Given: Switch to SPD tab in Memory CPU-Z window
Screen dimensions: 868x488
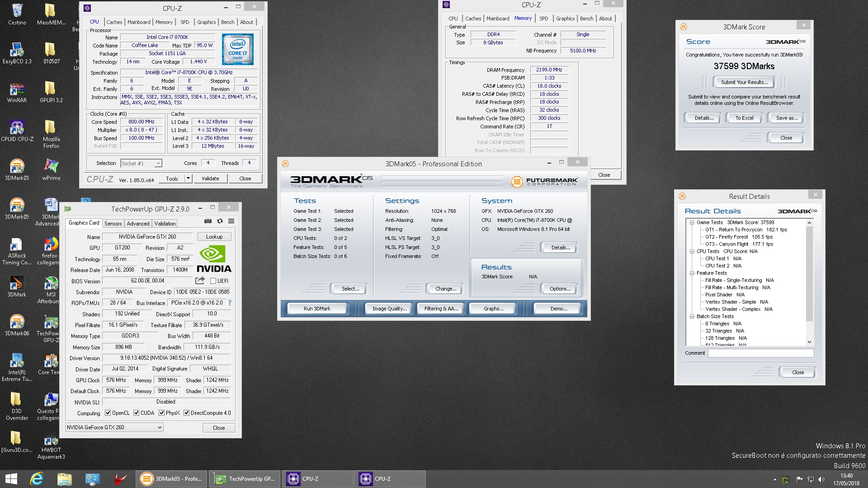Looking at the screenshot, I should pos(544,19).
